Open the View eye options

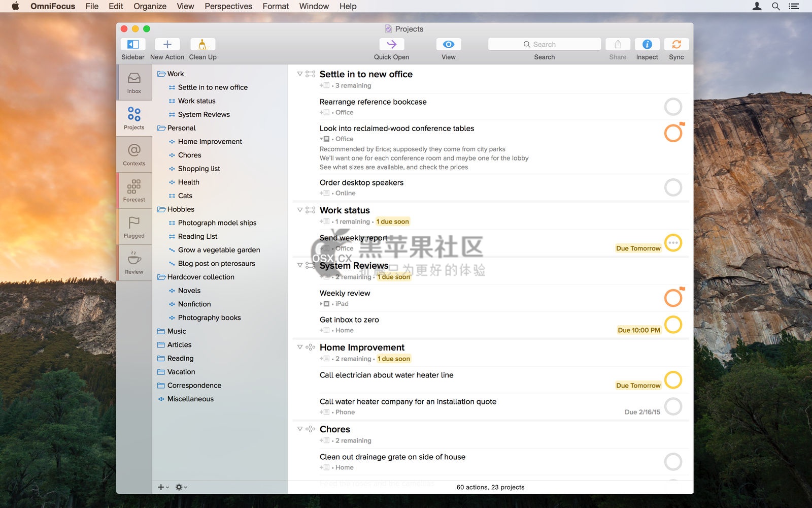449,44
